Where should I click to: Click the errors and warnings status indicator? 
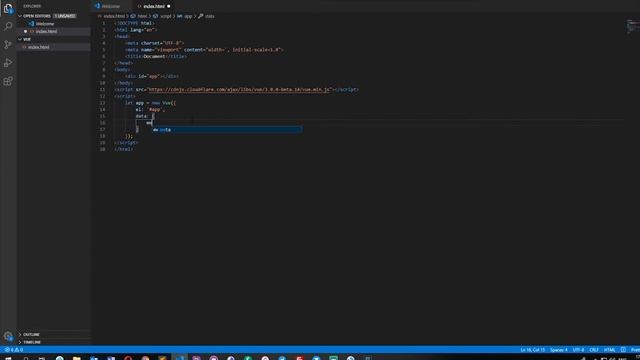click(13, 350)
